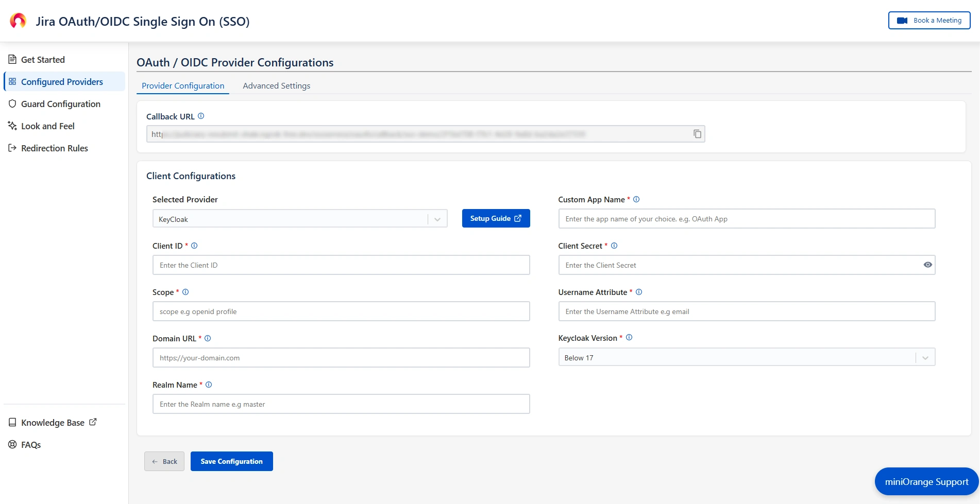Open Get Started in the sidebar
This screenshot has width=980, height=504.
[64, 59]
